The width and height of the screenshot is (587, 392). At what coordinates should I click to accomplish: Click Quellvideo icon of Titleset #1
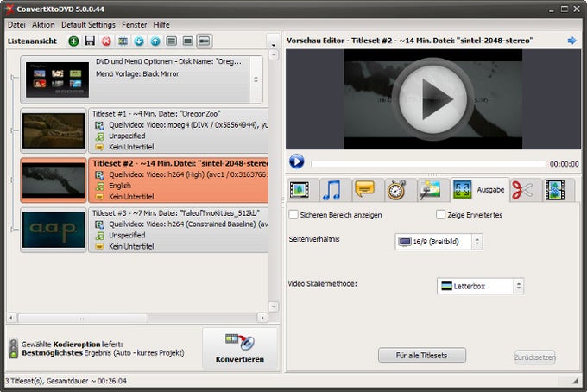99,125
